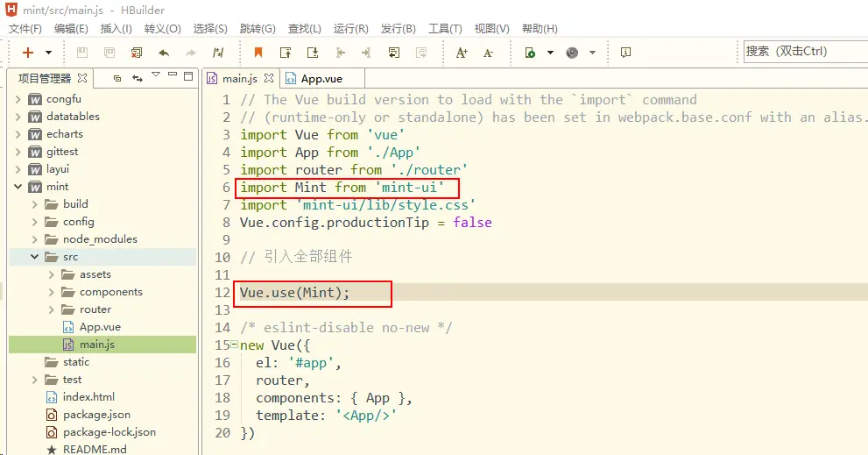Click the Save toolbar icon
Viewport: 868px width, 455px height.
tap(82, 53)
